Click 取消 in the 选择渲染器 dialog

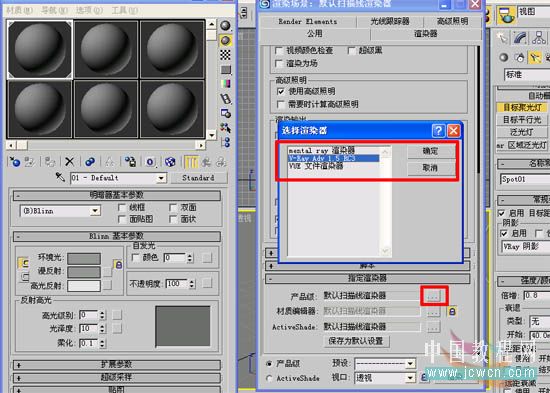tap(430, 168)
